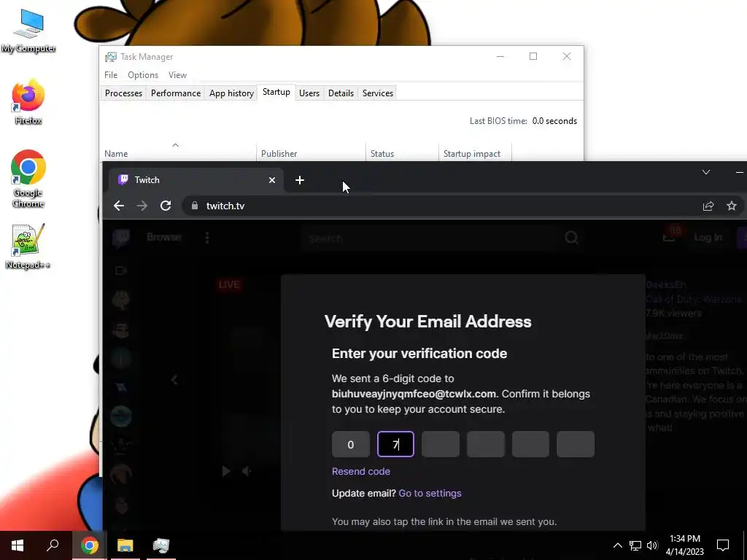Click the fifth empty verification digit box
Image resolution: width=747 pixels, height=560 pixels.
530,444
